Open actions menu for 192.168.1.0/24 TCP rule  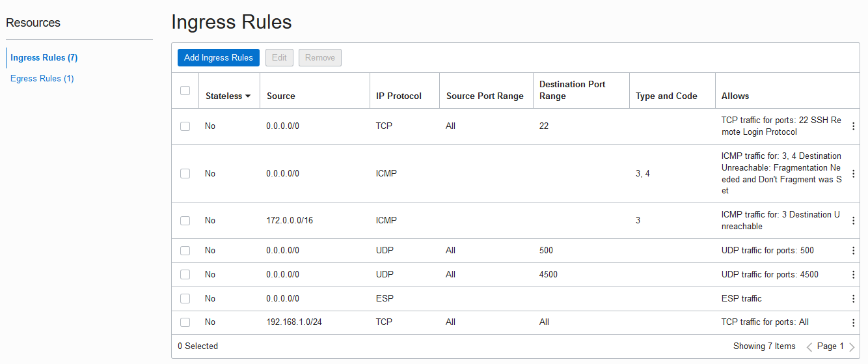853,322
